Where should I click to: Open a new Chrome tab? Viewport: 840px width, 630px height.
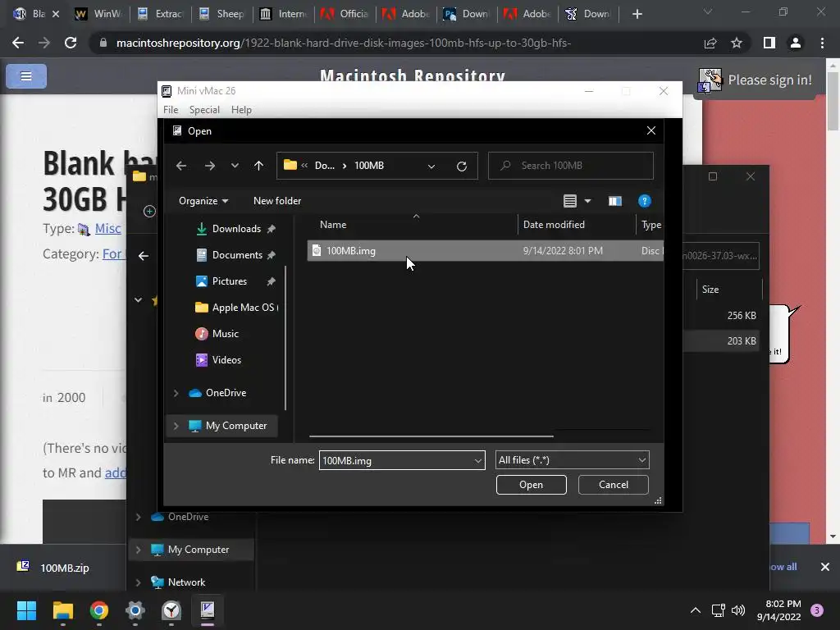[x=637, y=14]
